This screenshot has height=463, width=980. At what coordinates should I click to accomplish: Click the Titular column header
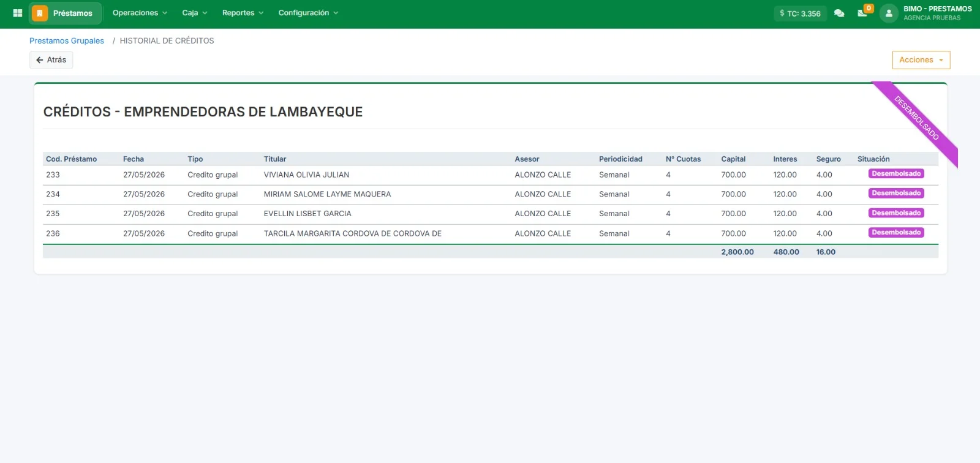275,159
